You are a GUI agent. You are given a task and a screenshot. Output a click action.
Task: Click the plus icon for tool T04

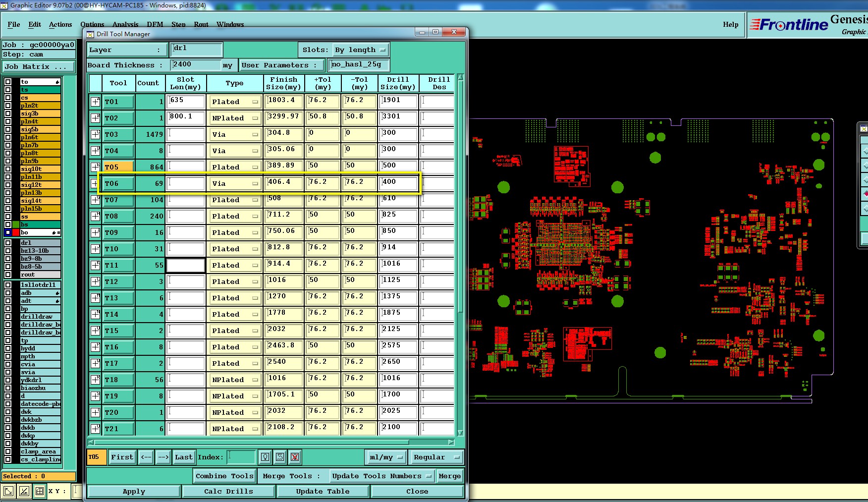tap(95, 151)
